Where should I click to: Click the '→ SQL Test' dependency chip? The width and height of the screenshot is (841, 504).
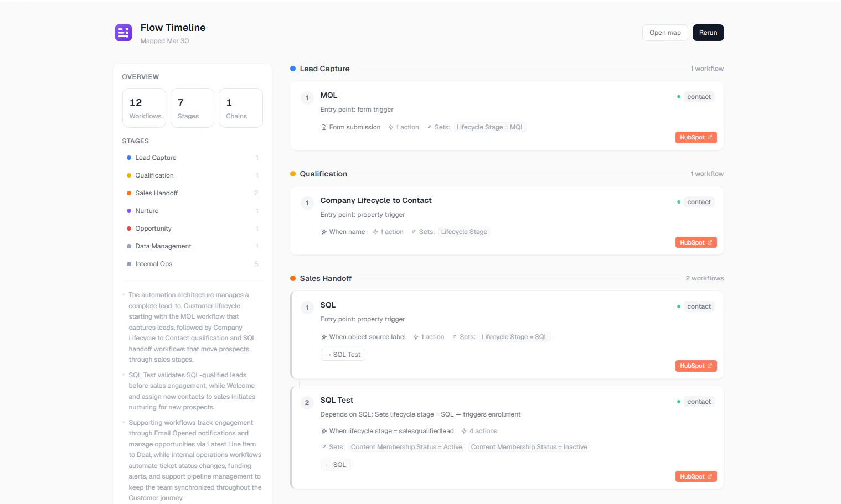click(x=342, y=354)
